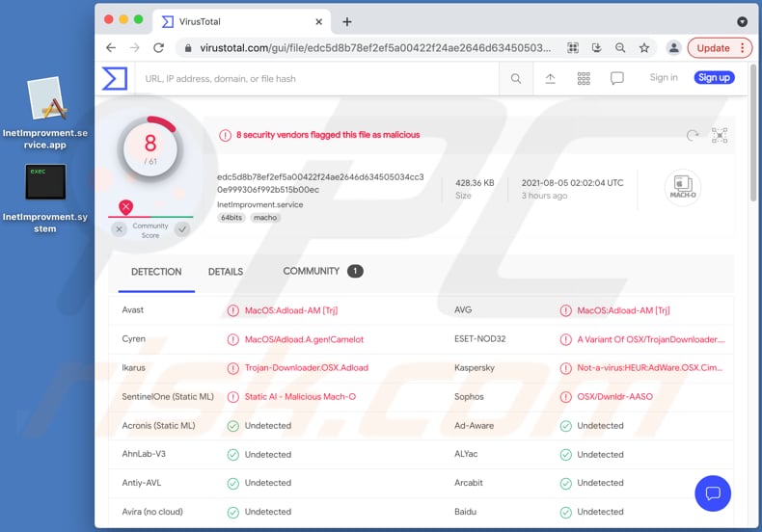Click Kaspersky Not-a-virus:HEUR:AdWare result
Viewport: 762px width, 532px height.
[x=650, y=367]
